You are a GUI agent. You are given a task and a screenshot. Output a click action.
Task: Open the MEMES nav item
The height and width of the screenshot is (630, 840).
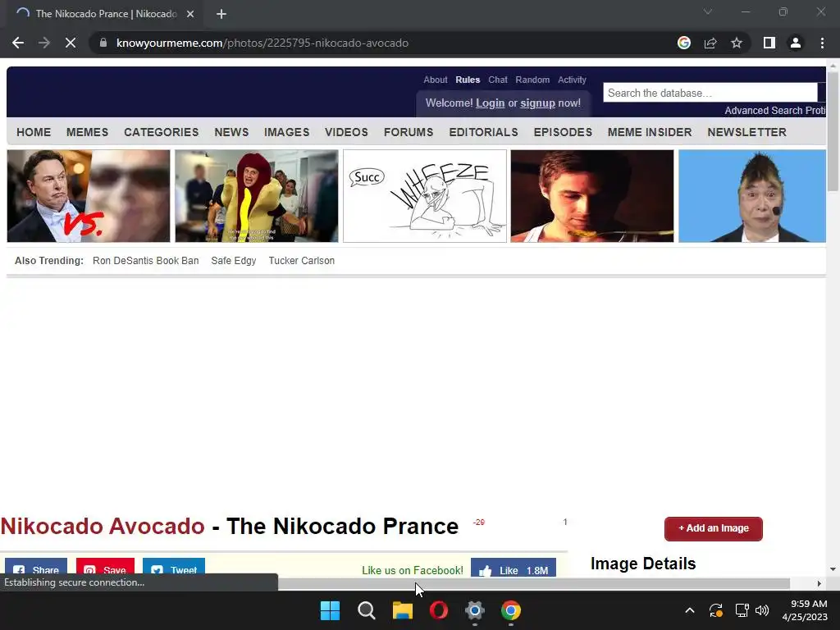87,132
